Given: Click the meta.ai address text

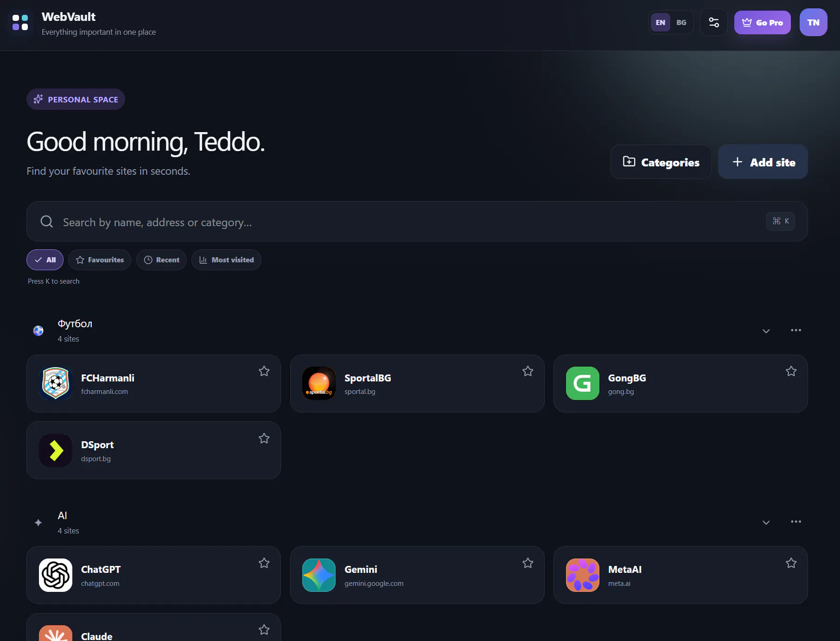Looking at the screenshot, I should tap(619, 584).
